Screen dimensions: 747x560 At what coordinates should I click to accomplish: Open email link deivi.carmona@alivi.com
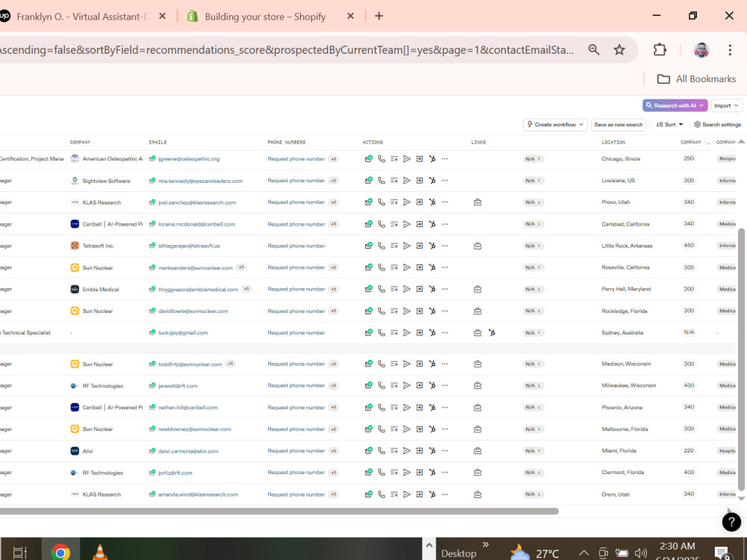[188, 451]
